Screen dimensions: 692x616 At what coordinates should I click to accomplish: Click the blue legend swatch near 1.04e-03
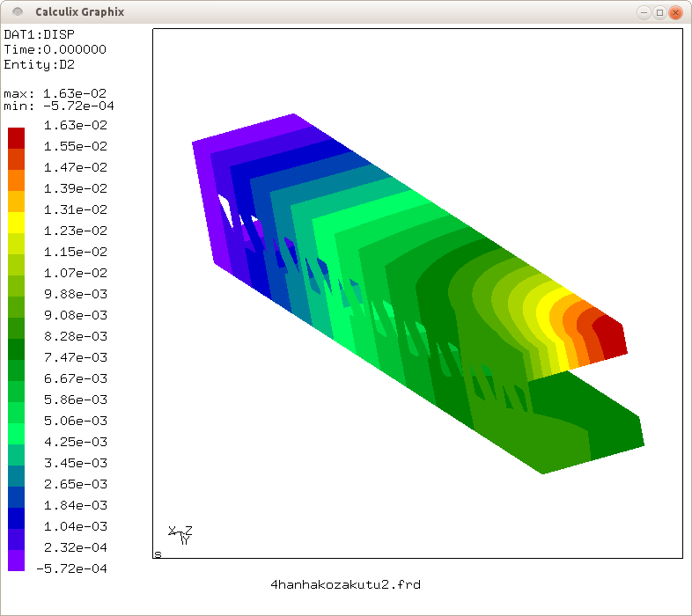click(x=17, y=518)
